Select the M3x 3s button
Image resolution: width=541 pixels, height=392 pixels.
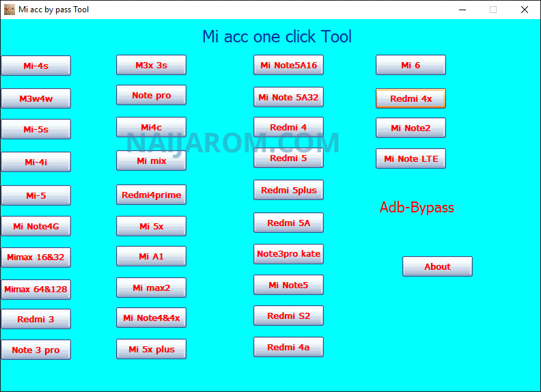151,65
